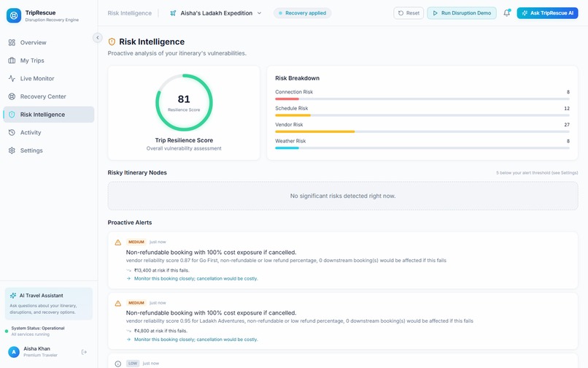Click the resilience score ring showing 81

[x=184, y=102]
